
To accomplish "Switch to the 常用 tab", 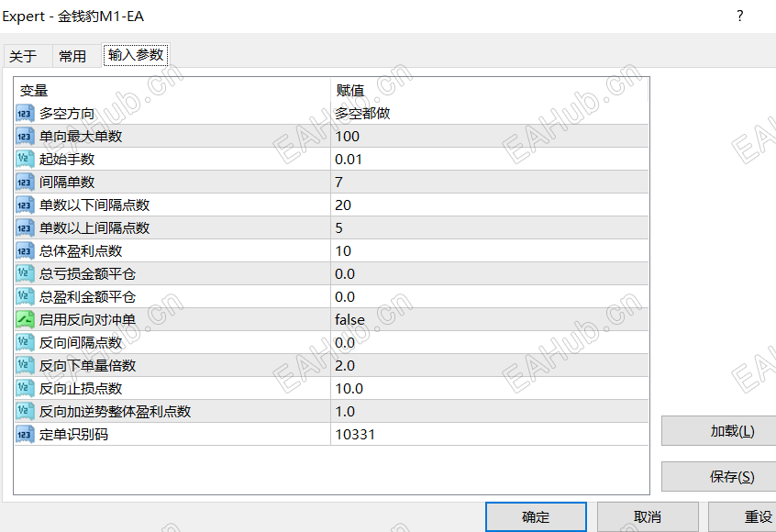I will (74, 55).
